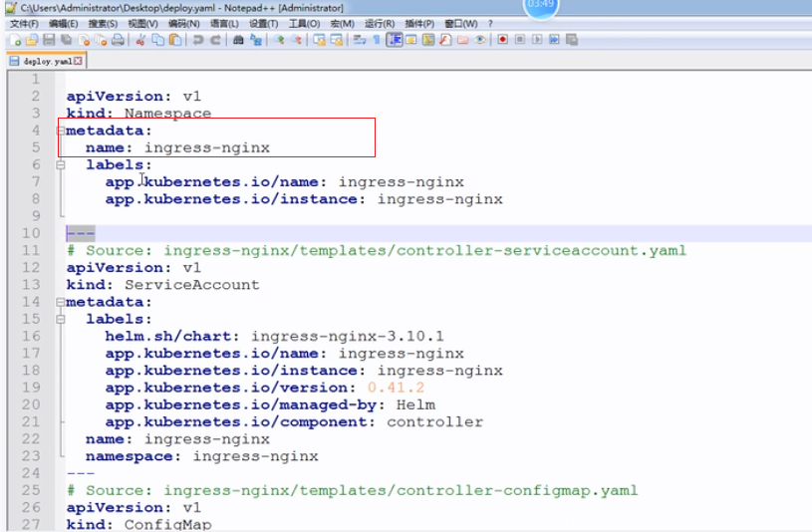Click 'kind: ConfigMap' on line 27

[x=138, y=525]
